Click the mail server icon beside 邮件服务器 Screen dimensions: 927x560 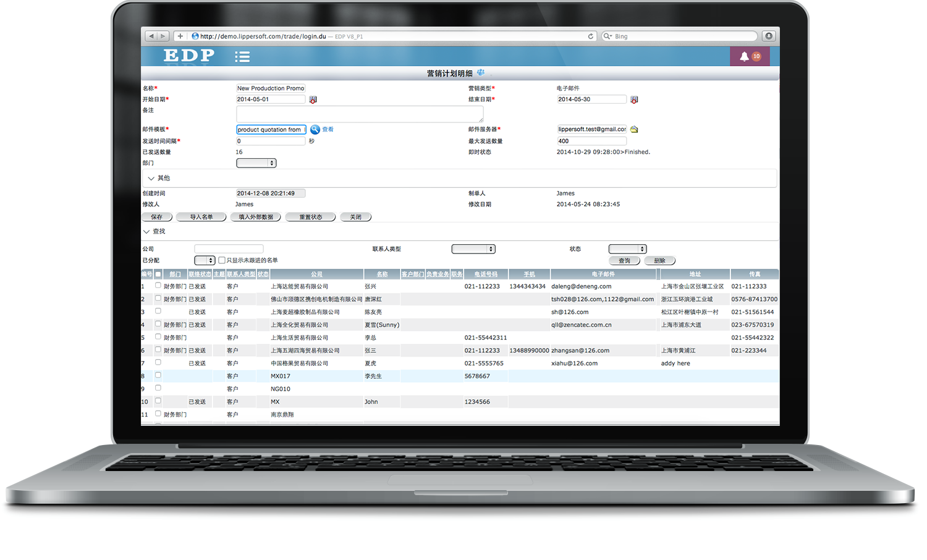[x=634, y=129]
